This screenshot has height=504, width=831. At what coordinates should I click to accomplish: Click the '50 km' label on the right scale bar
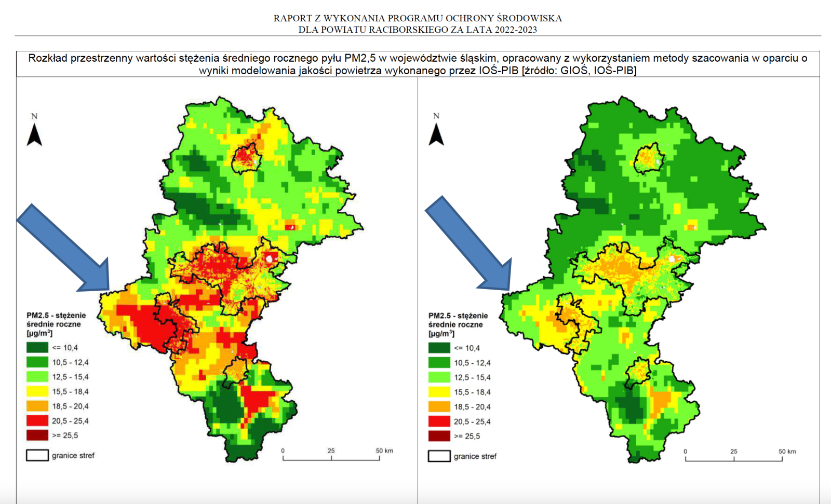pyautogui.click(x=787, y=451)
